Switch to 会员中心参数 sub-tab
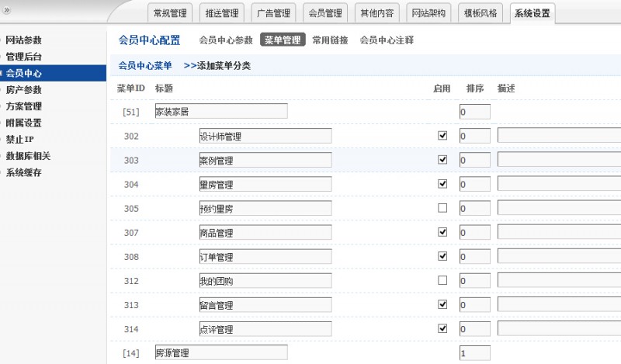621x364 pixels. [x=226, y=40]
